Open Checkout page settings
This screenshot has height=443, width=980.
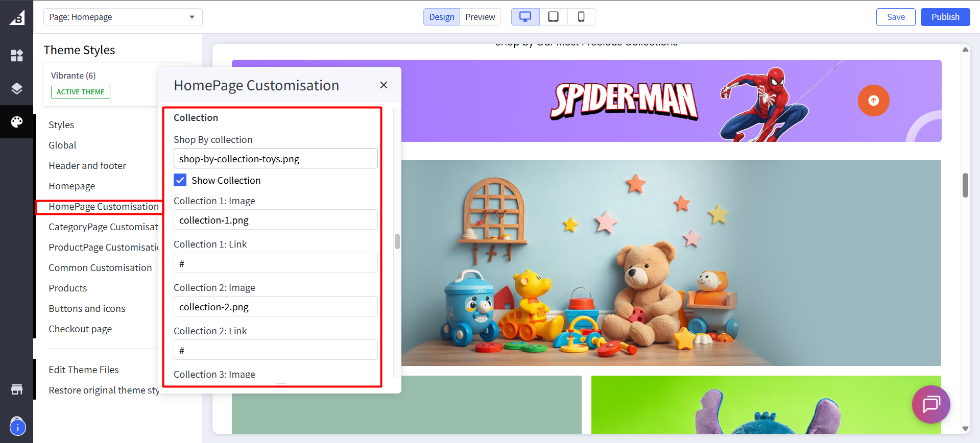point(80,329)
